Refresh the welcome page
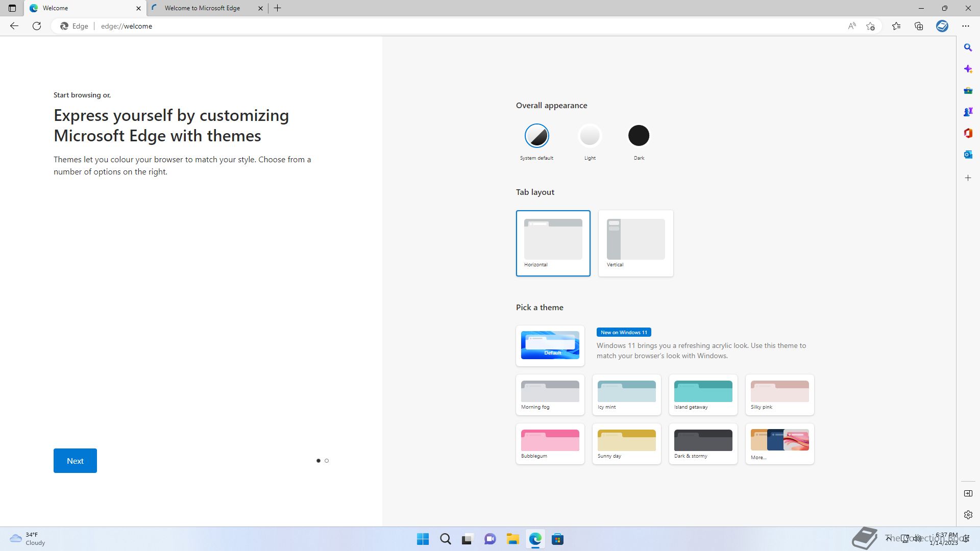 (x=37, y=26)
